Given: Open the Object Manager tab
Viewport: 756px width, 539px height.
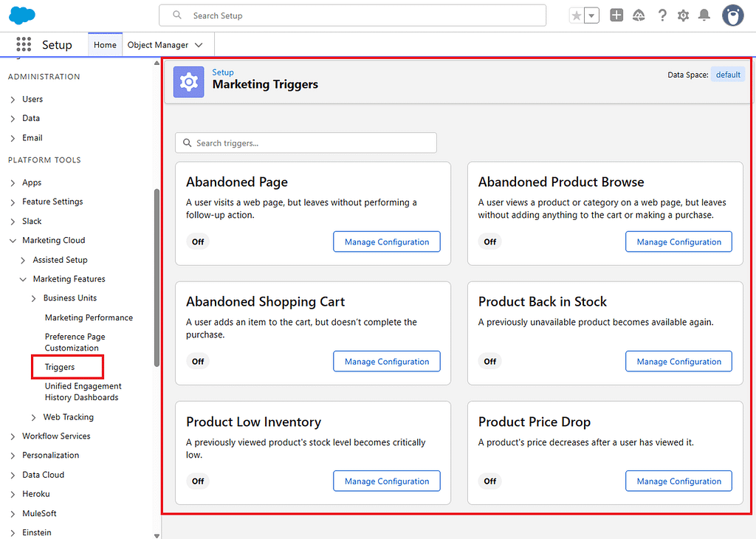Looking at the screenshot, I should (x=158, y=45).
